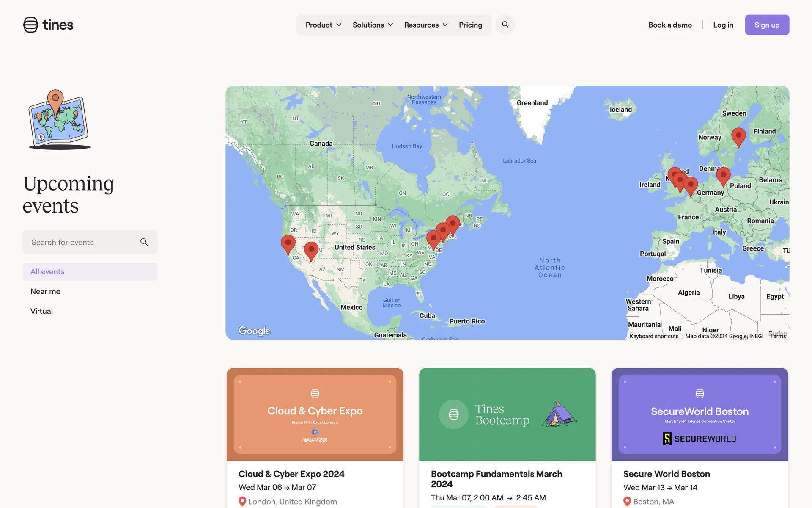Focus the Search for events field

(80, 242)
